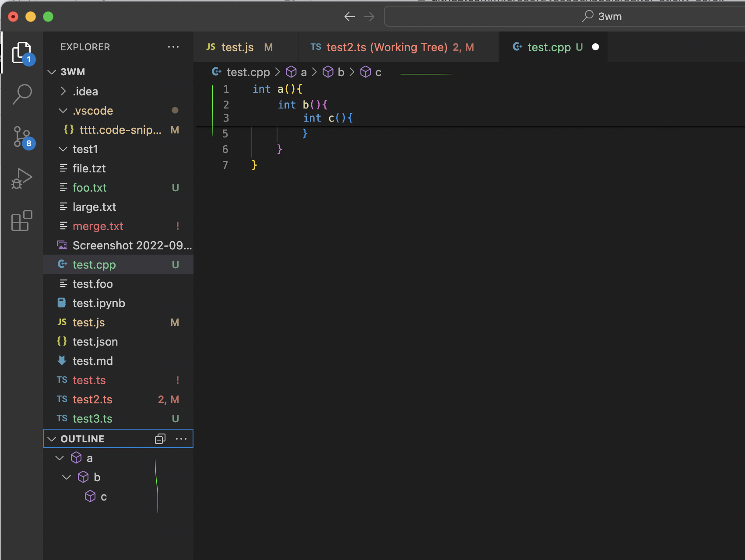Click the back navigation arrow
This screenshot has height=560, width=745.
349,16
